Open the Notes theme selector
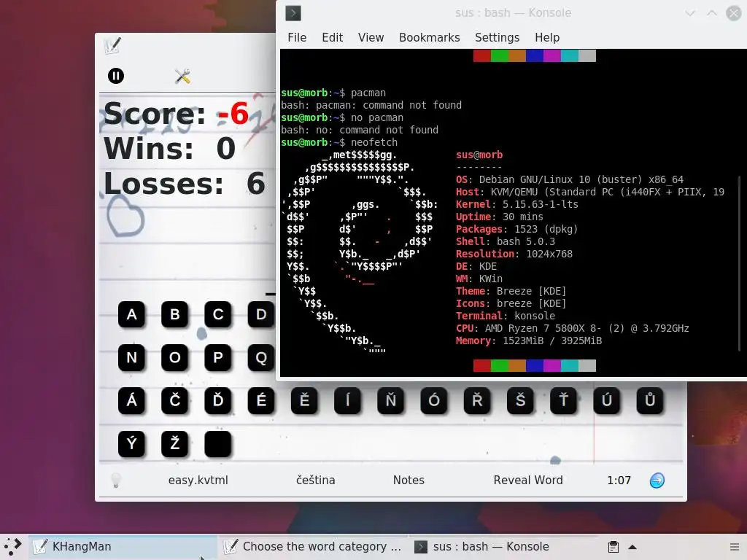Screen dimensions: 747x560 coord(409,480)
